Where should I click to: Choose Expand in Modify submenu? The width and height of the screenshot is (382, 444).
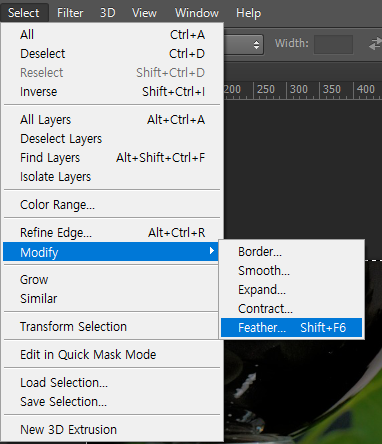pyautogui.click(x=291, y=290)
